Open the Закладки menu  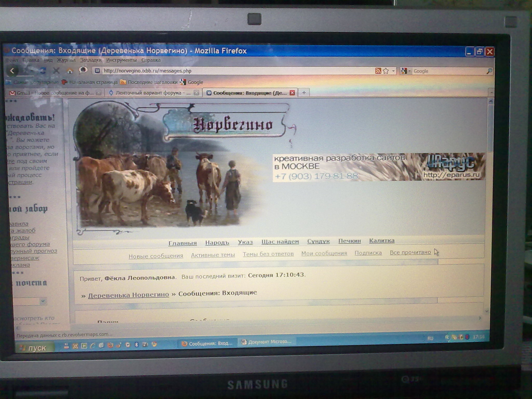91,60
